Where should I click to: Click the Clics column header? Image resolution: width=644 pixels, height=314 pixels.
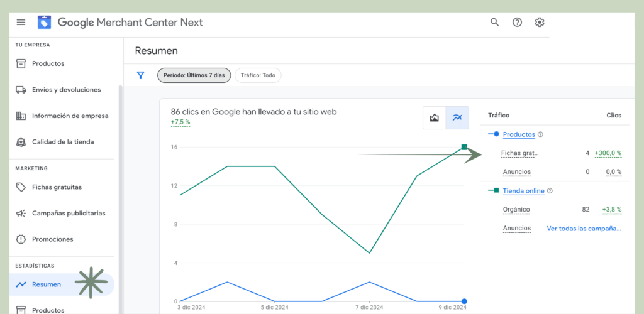614,115
